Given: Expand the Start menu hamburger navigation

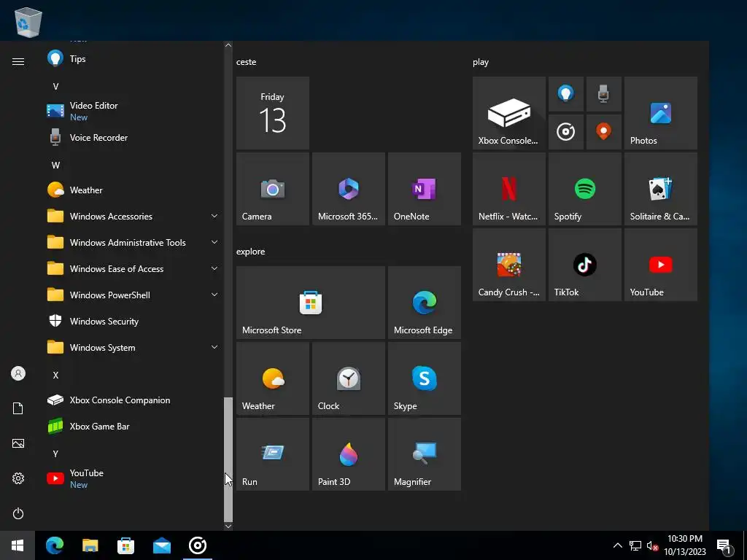Looking at the screenshot, I should click(18, 61).
